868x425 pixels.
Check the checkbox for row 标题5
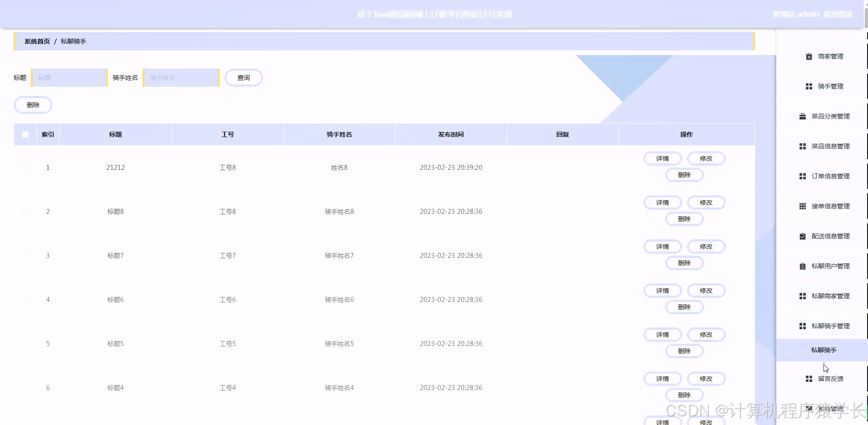point(25,344)
